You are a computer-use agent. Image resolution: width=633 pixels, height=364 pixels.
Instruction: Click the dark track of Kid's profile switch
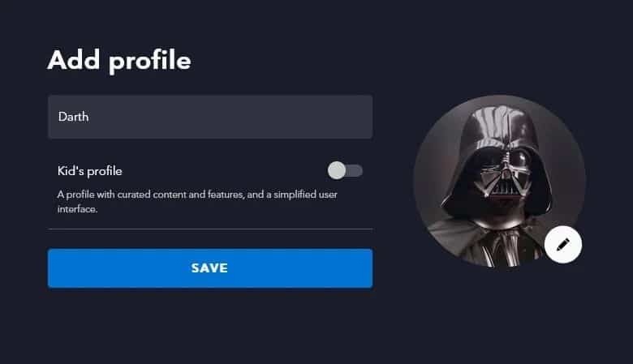coord(355,170)
